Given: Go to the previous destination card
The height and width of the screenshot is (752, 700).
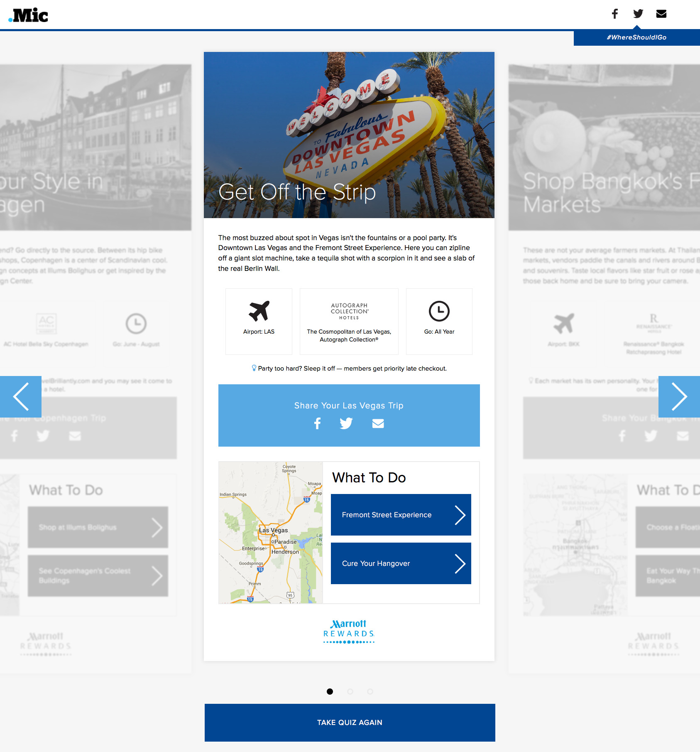Looking at the screenshot, I should pyautogui.click(x=21, y=396).
